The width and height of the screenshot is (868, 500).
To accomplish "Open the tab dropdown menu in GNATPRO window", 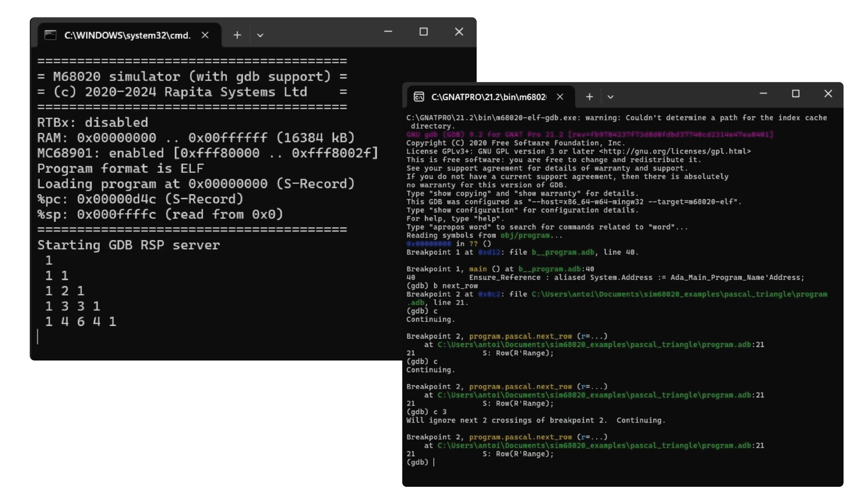I will (x=611, y=97).
